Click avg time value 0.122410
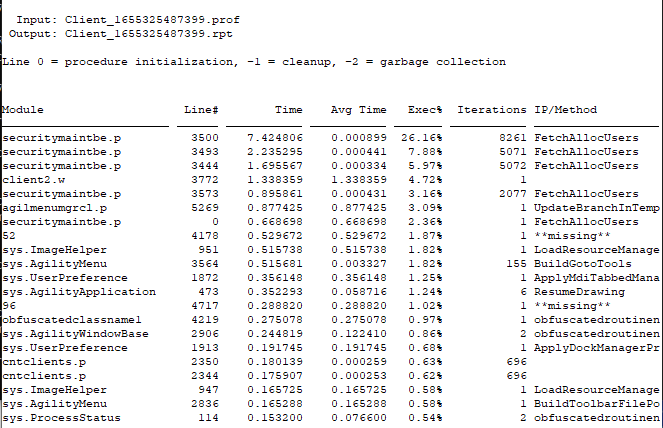The width and height of the screenshot is (663, 428). [359, 334]
